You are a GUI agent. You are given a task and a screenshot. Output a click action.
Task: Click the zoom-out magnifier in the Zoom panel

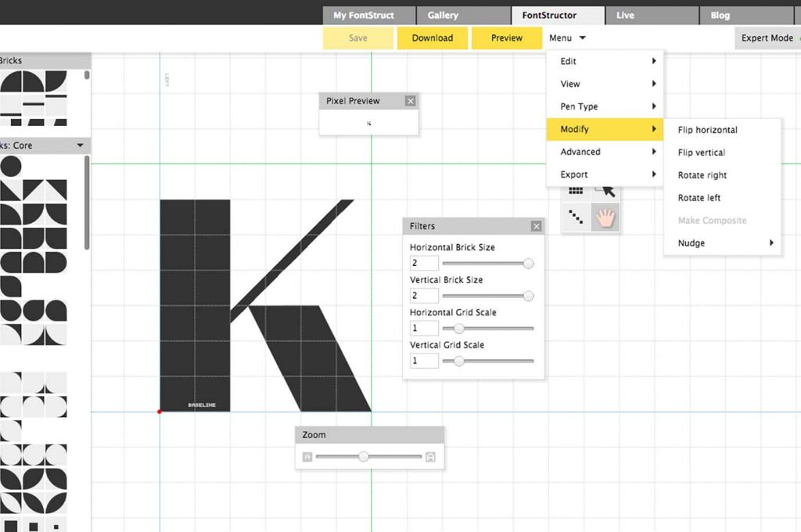(x=306, y=456)
